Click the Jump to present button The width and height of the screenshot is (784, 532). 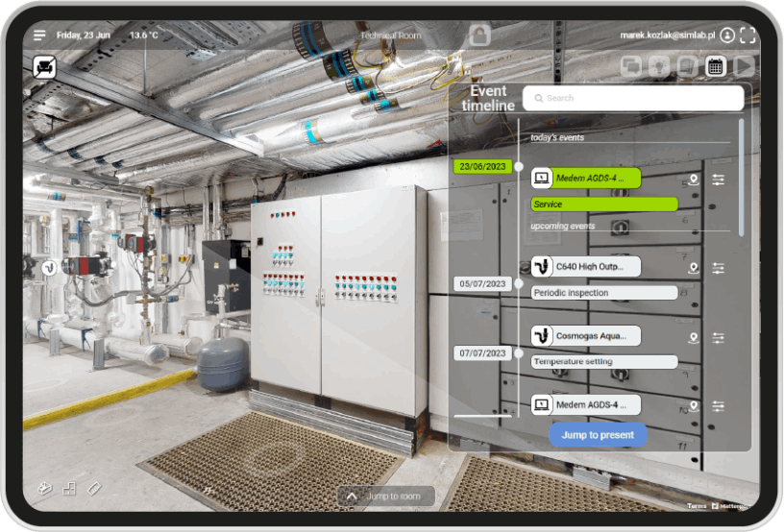598,435
